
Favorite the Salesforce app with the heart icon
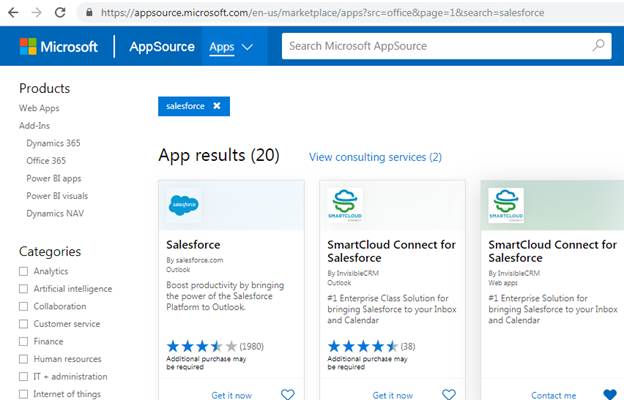point(288,394)
